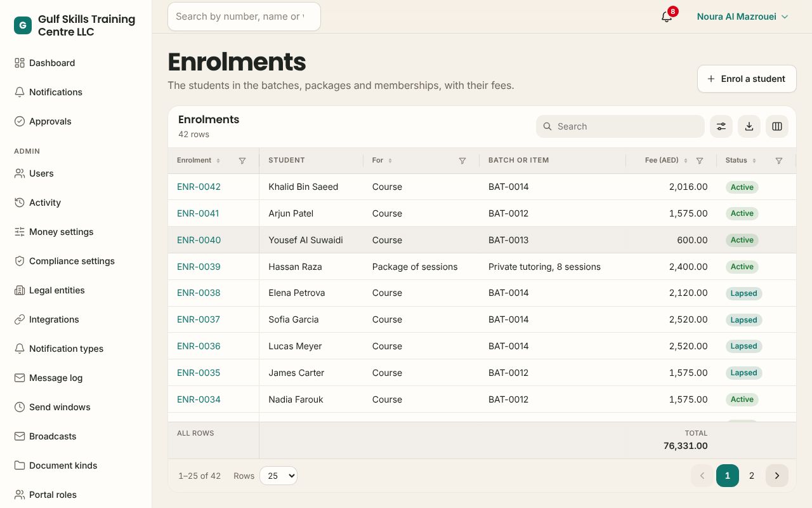Viewport: 812px width, 508px height.
Task: Filter the Enrolment column
Action: (x=242, y=161)
